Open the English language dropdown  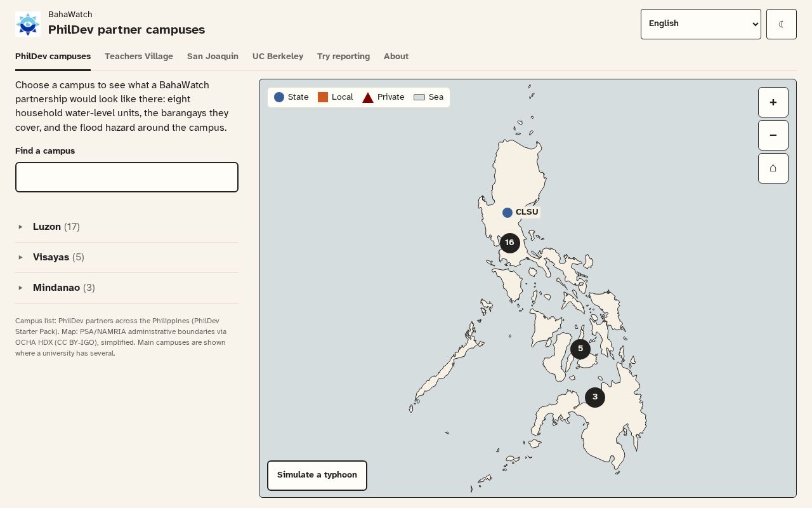701,24
